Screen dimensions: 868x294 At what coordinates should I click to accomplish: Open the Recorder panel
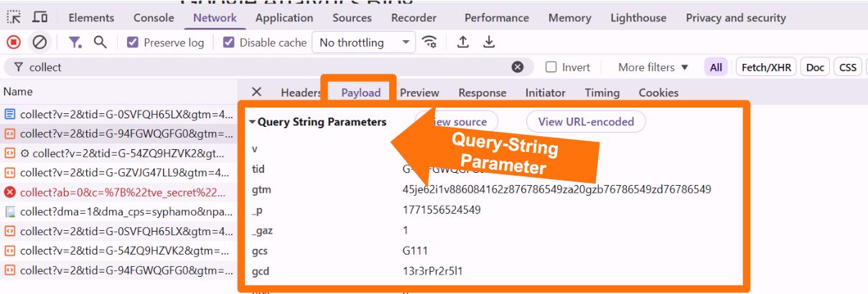click(414, 17)
